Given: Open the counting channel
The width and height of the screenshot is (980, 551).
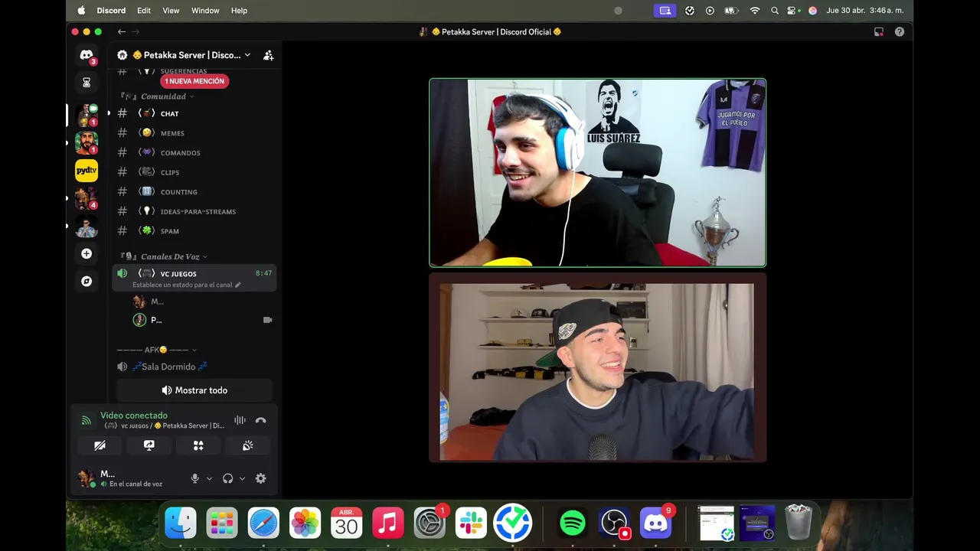Looking at the screenshot, I should coord(194,191).
